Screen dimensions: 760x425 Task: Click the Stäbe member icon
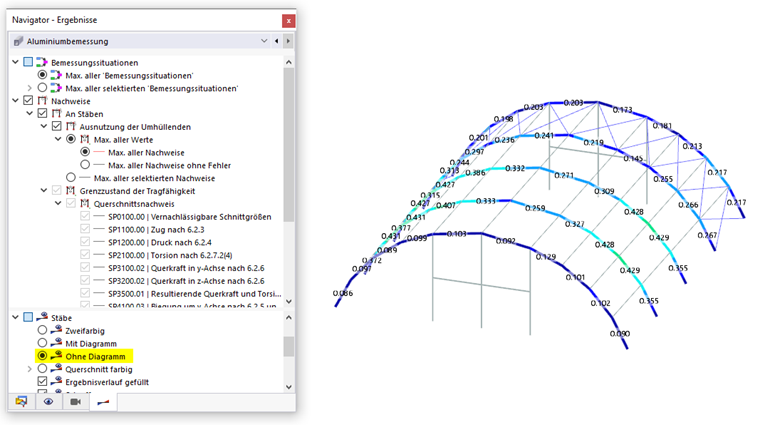[42, 317]
